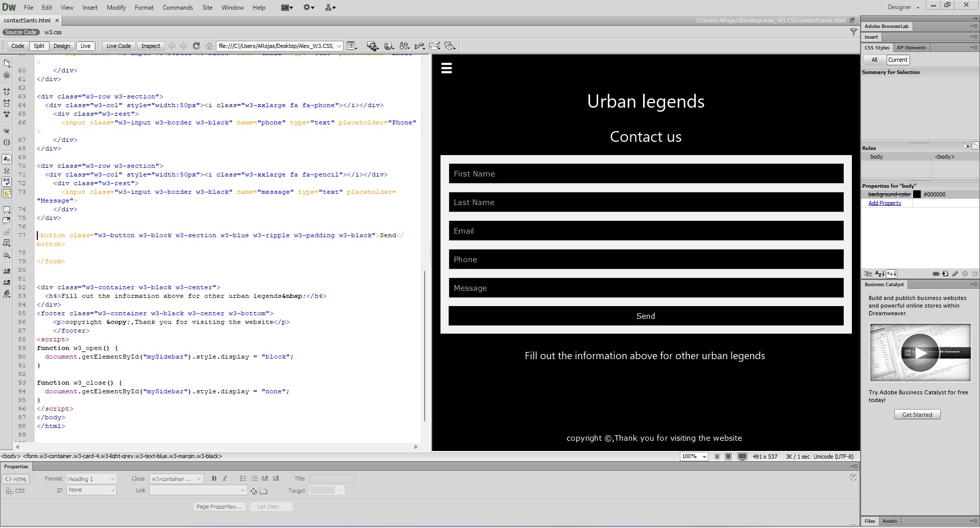Open the zoom level 100% dropdown
This screenshot has height=528, width=980.
click(x=694, y=457)
